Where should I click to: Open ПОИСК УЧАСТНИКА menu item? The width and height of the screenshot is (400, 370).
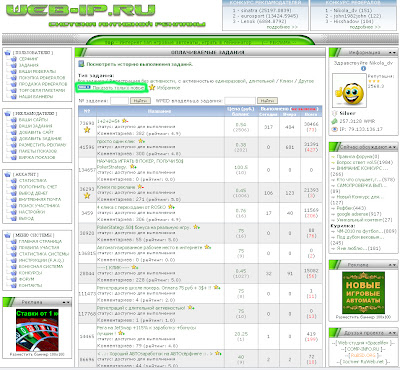point(39,206)
